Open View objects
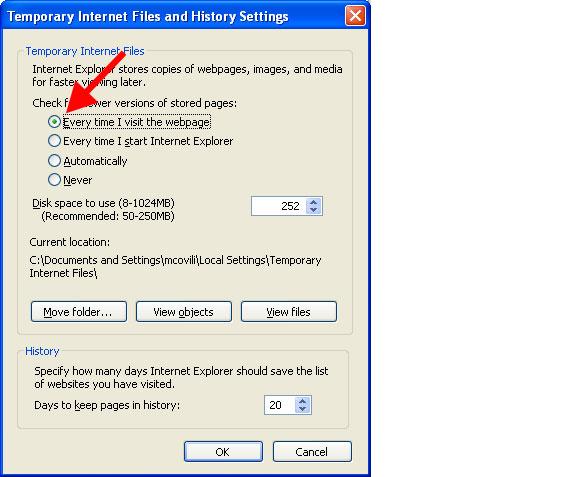This screenshot has height=477, width=576. point(184,312)
